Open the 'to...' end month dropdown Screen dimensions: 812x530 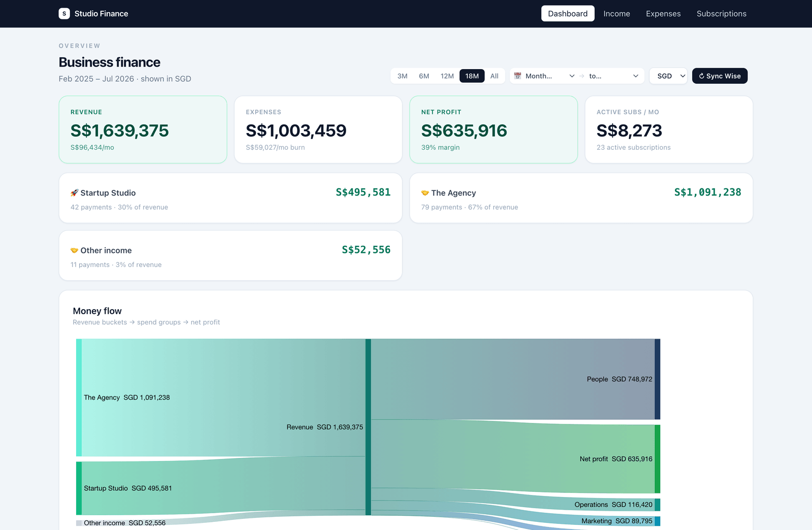pyautogui.click(x=614, y=76)
